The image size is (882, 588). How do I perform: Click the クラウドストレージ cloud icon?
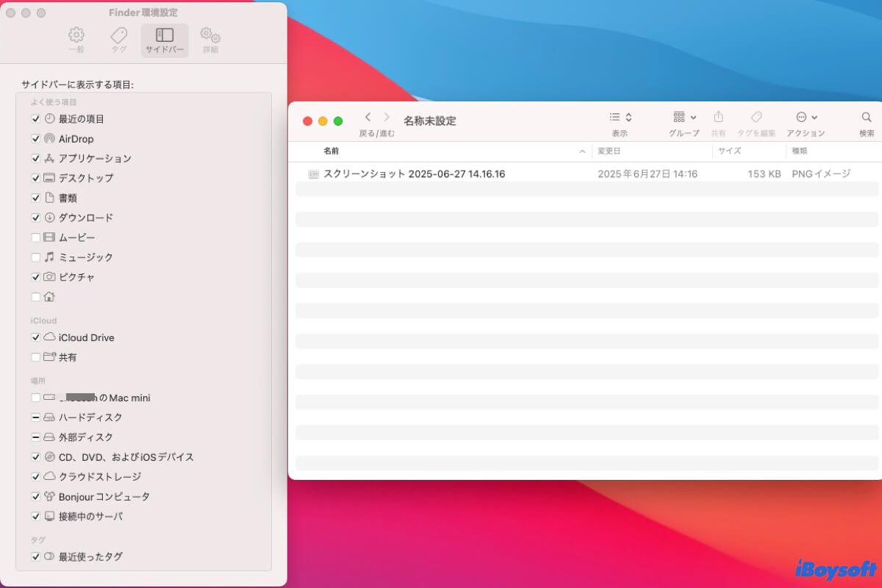tap(49, 477)
